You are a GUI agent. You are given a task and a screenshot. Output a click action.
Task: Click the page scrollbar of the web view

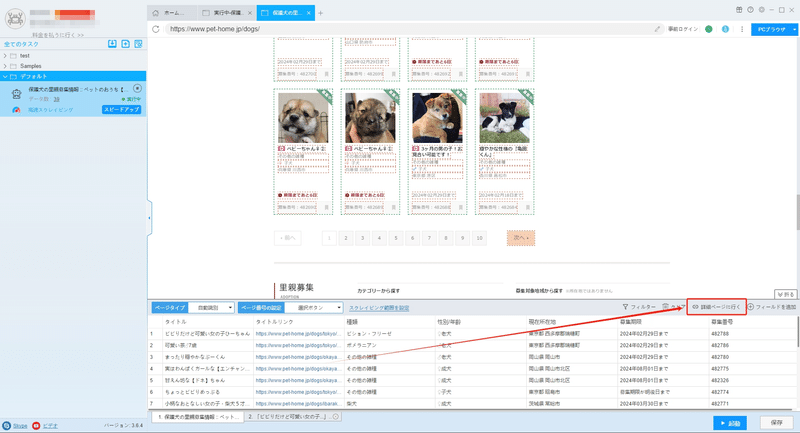797,213
